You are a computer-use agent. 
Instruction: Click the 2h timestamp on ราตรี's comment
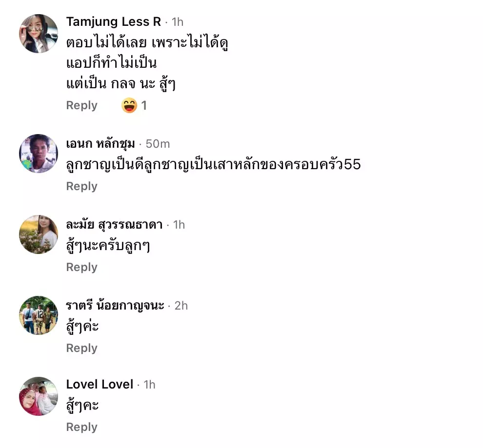coord(181,305)
